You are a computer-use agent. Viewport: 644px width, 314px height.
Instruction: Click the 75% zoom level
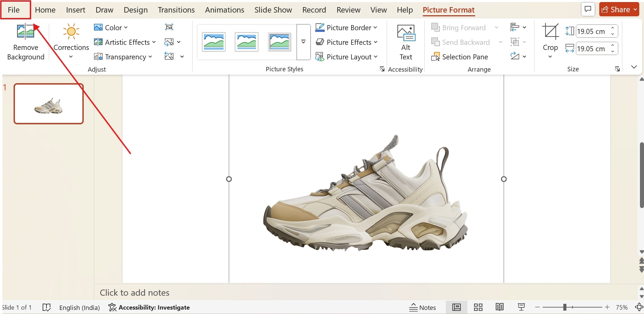[x=622, y=307]
